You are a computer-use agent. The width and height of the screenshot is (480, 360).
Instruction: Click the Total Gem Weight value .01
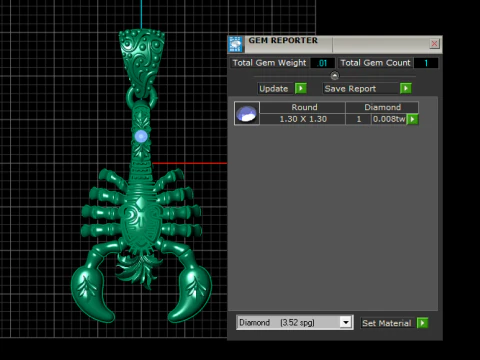[322, 63]
